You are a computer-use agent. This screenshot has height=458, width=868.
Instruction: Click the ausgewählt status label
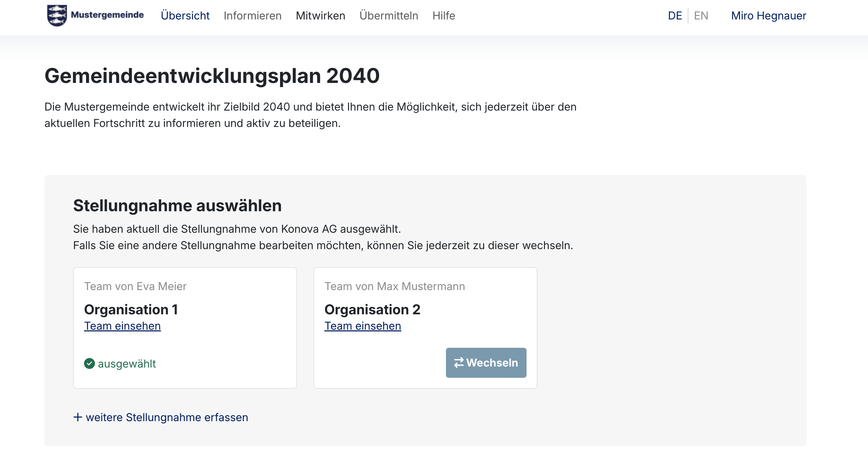point(127,364)
